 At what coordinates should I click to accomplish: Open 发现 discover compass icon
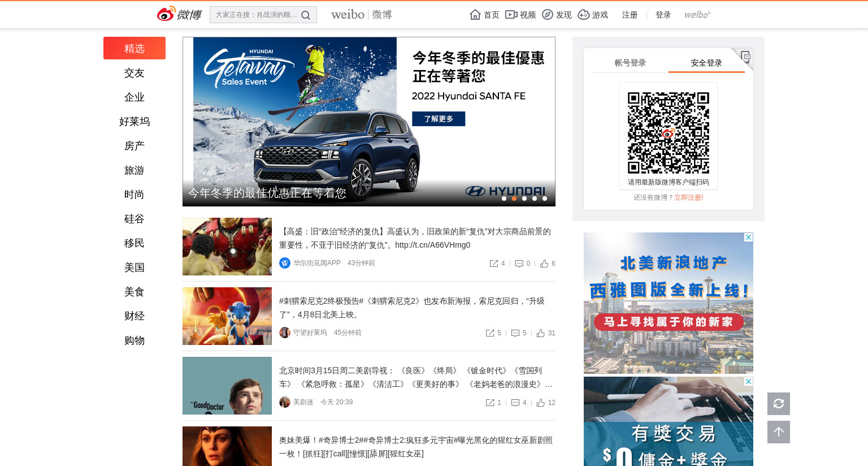pos(548,15)
